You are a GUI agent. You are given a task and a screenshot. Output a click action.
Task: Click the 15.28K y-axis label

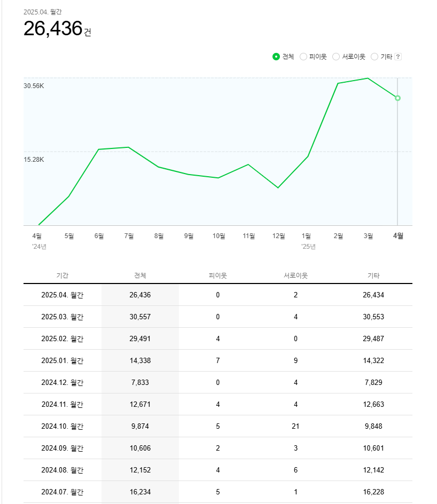[x=34, y=160]
